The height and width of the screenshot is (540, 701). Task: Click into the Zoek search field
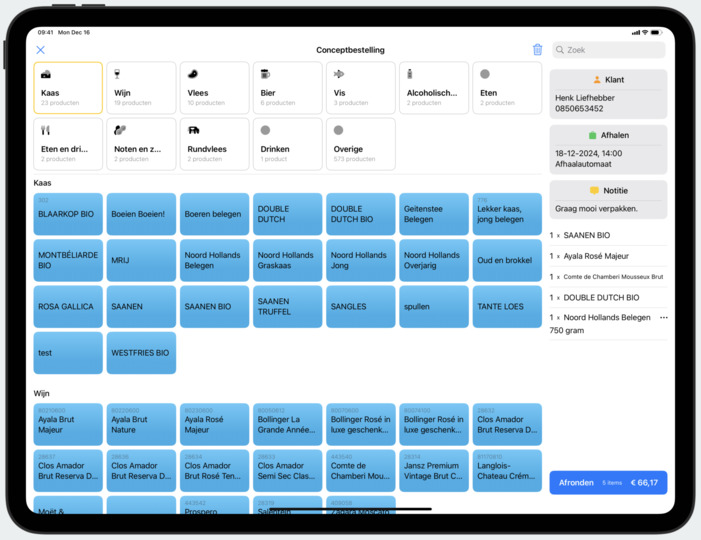tap(612, 50)
